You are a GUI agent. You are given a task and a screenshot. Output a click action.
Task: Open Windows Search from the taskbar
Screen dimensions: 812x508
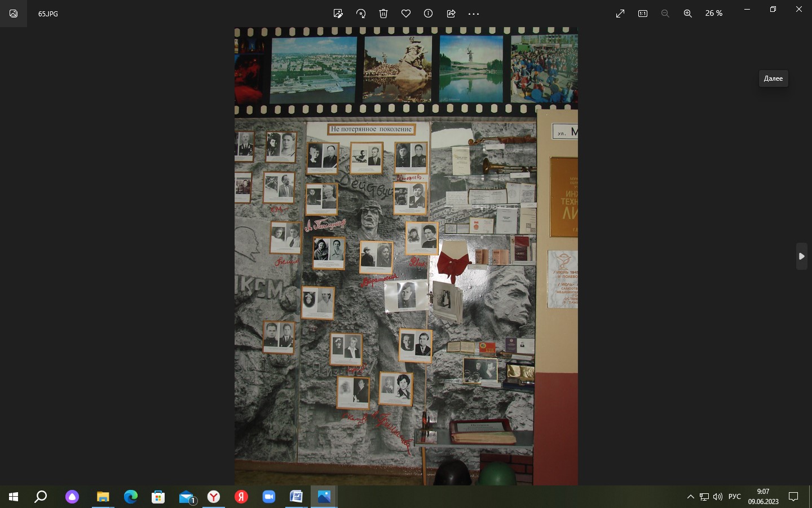(41, 497)
